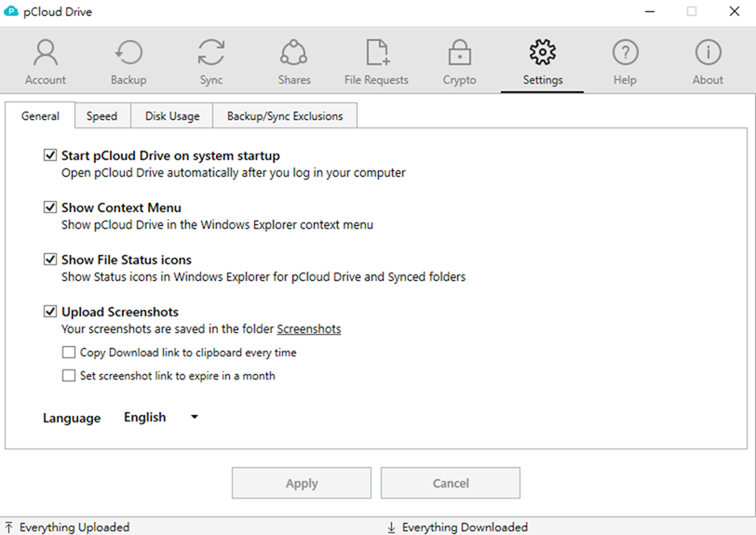Disable the Show File Status icons checkbox
Screen dimensions: 756x535
(50, 260)
